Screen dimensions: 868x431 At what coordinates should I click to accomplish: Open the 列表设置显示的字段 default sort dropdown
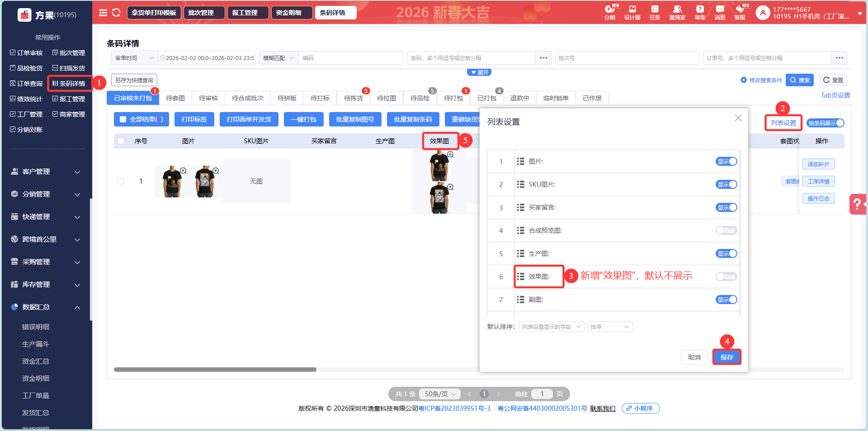(552, 327)
